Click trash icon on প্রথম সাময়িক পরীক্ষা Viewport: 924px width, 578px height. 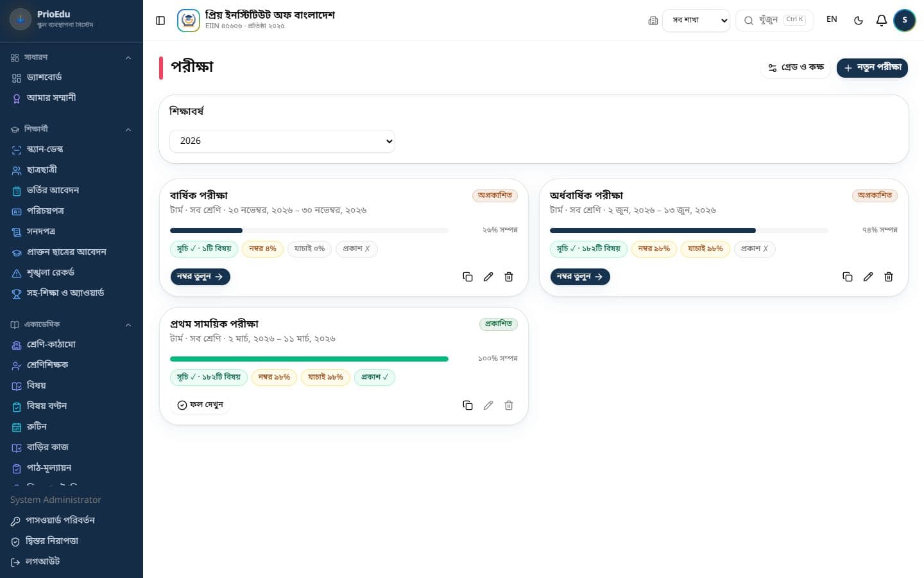coord(509,405)
